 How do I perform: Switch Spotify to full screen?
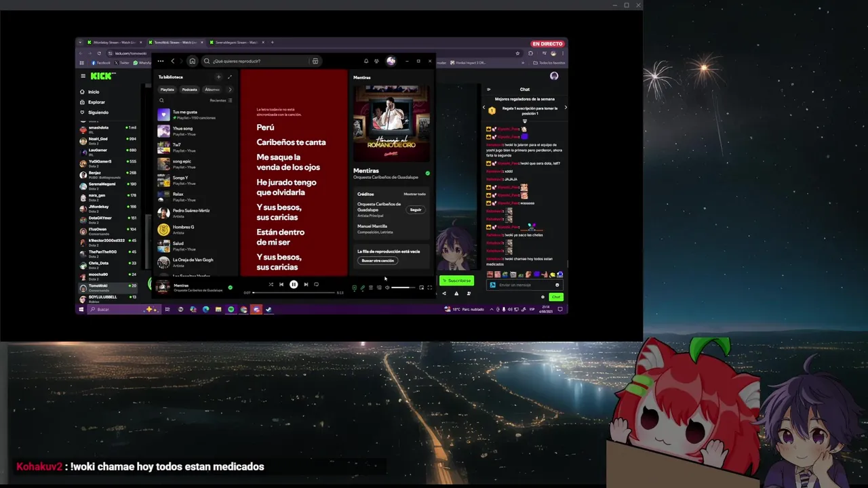[430, 287]
